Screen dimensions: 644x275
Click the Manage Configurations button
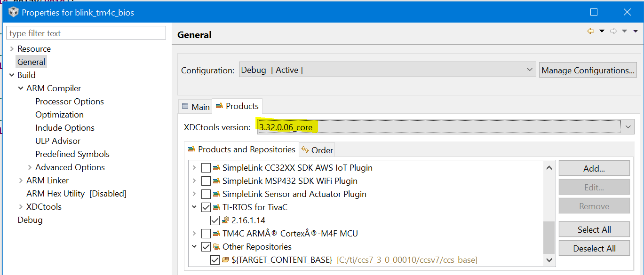coord(588,71)
